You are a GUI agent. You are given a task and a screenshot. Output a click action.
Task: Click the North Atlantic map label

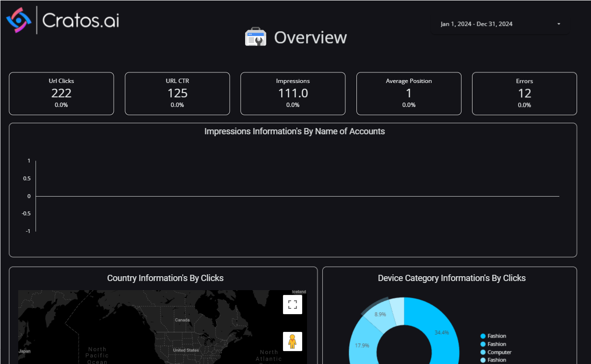tap(269, 355)
